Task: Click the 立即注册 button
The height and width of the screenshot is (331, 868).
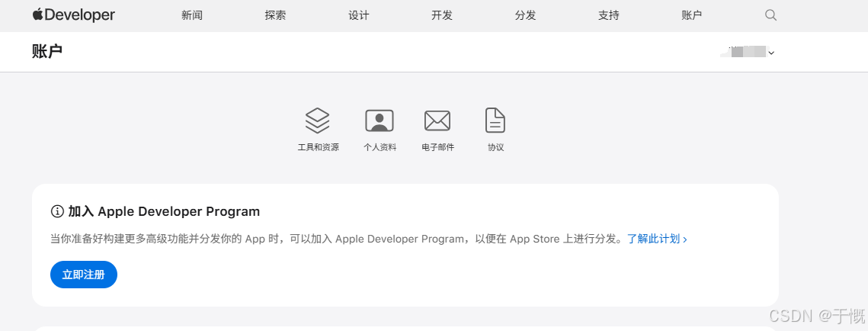Action: click(x=84, y=275)
